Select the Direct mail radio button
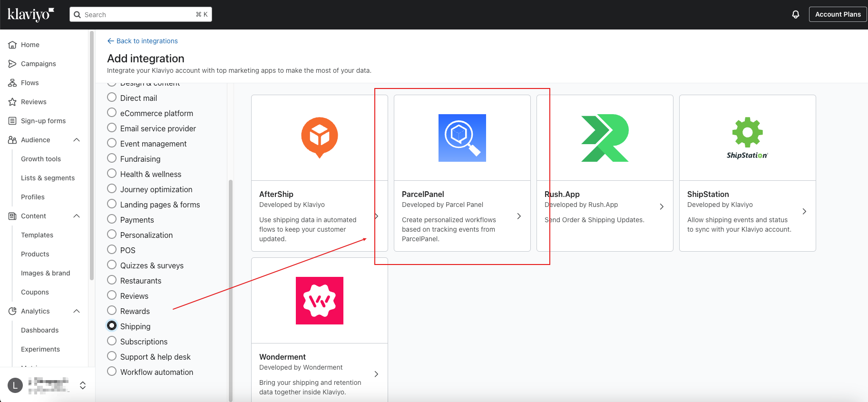868x402 pixels. point(112,98)
